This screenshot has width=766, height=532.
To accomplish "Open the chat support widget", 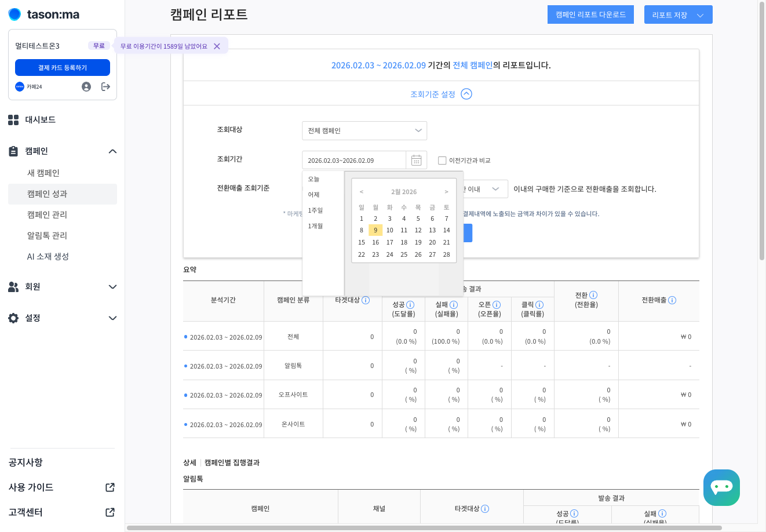I will point(721,487).
